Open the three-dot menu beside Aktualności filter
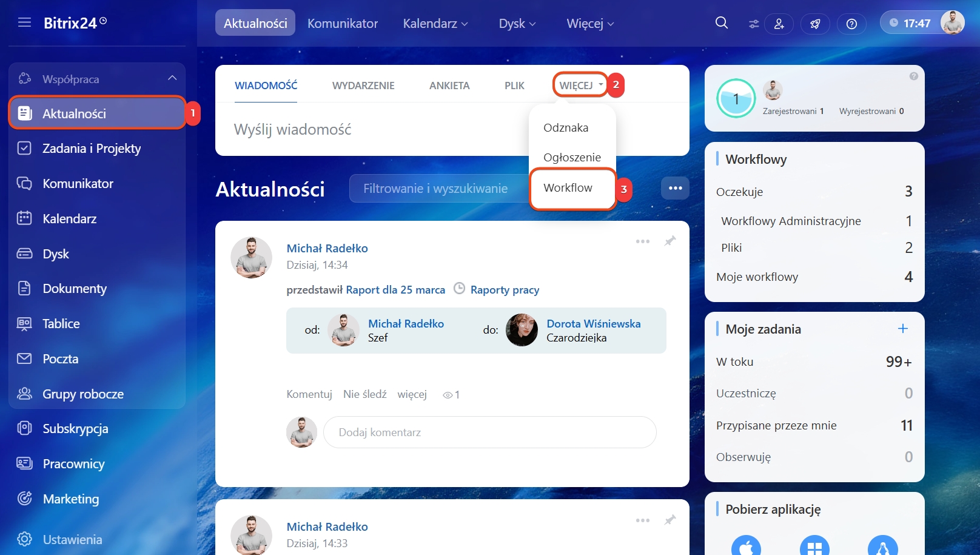This screenshot has height=555, width=980. click(x=675, y=189)
